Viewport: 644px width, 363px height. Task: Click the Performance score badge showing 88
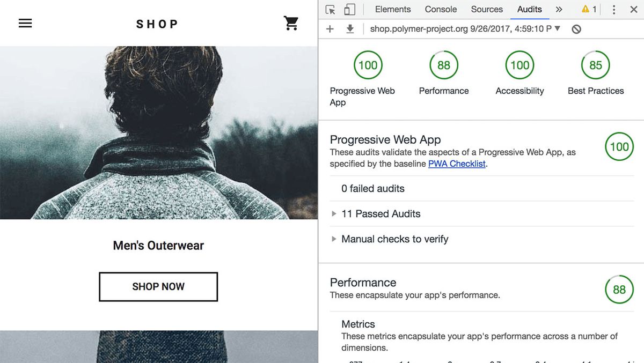(444, 65)
